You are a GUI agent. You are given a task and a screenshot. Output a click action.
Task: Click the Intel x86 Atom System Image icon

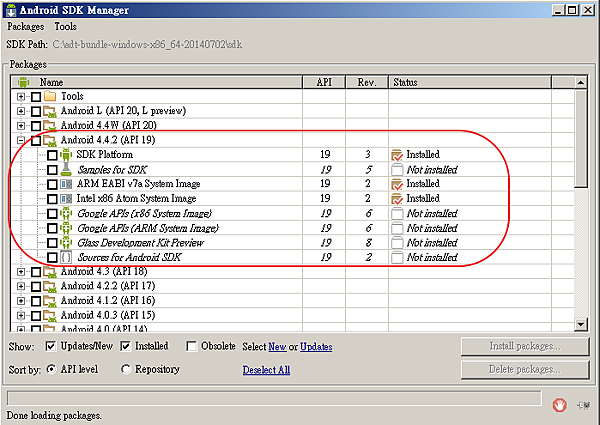(66, 199)
